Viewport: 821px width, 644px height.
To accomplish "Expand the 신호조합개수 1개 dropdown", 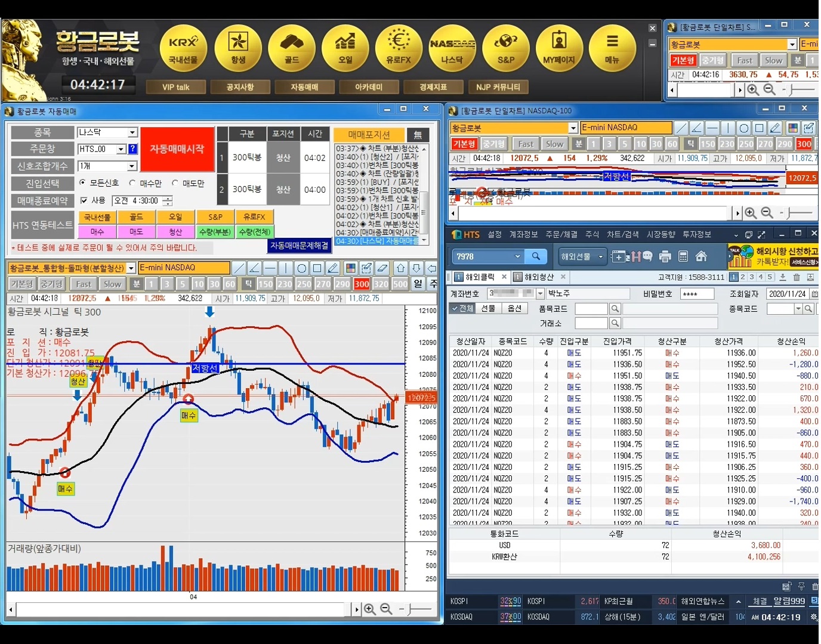I will tap(132, 166).
